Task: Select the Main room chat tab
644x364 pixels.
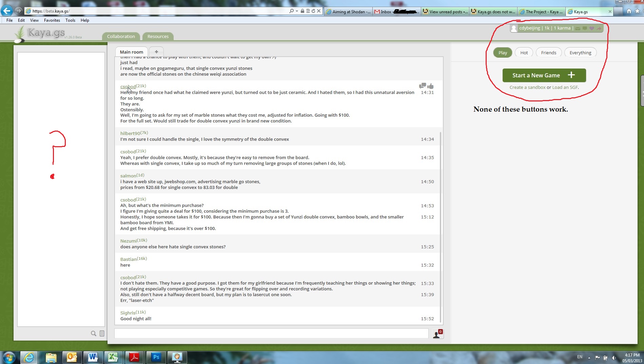Action: point(131,52)
